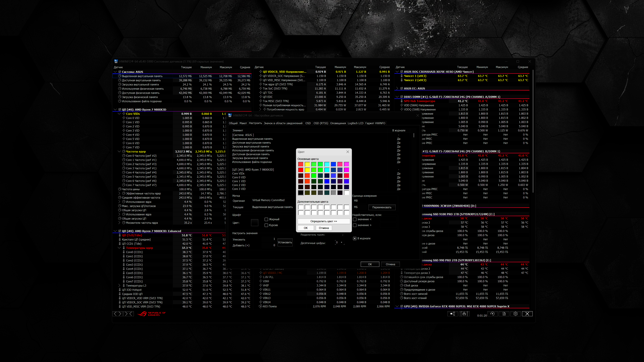Enable the Жирный bold checkbox
The height and width of the screenshot is (362, 644).
266,219
